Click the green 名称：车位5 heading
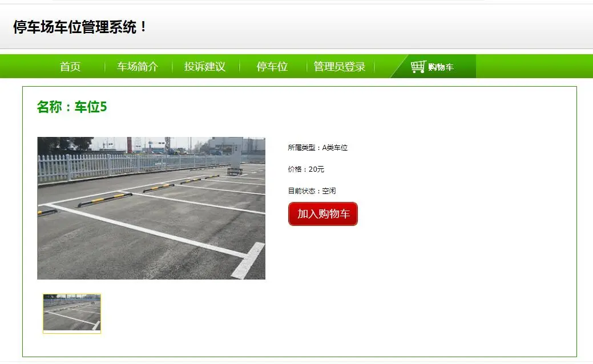 72,107
